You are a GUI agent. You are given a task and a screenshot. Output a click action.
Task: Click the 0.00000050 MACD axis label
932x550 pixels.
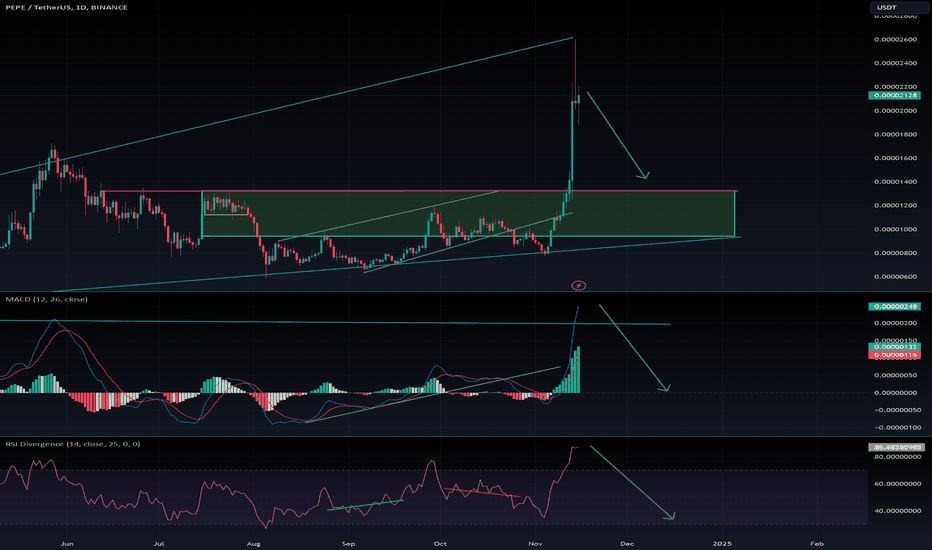(x=895, y=375)
